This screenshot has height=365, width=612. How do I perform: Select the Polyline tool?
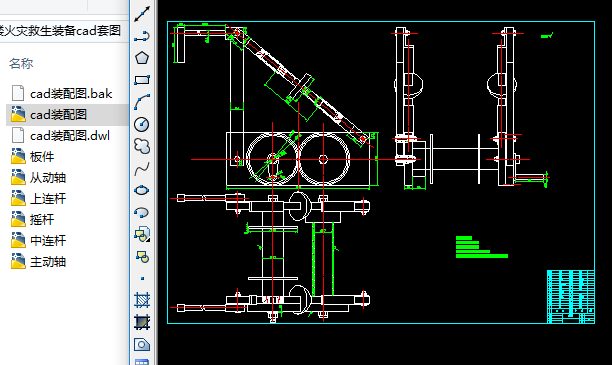coord(142,36)
